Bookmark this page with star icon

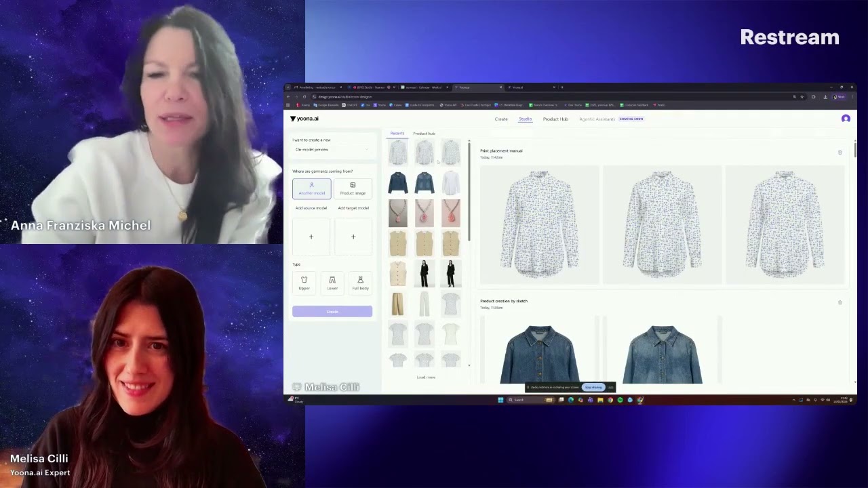(x=802, y=97)
